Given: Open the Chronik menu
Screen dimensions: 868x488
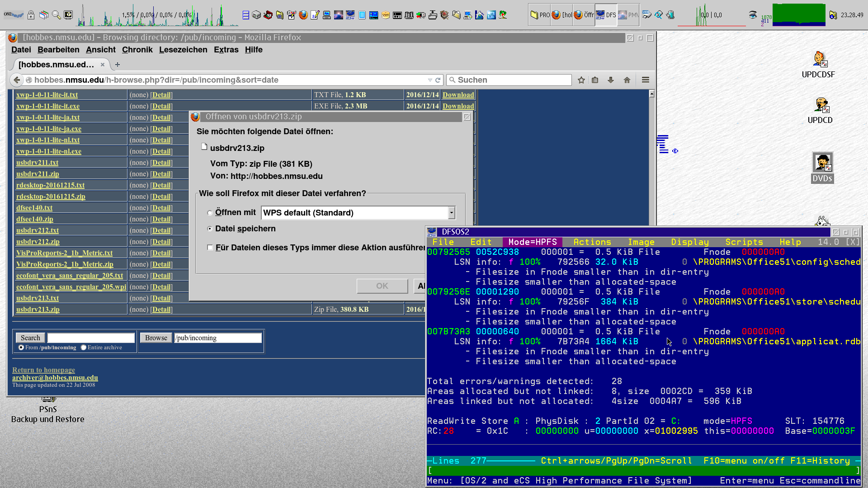Looking at the screenshot, I should [137, 50].
